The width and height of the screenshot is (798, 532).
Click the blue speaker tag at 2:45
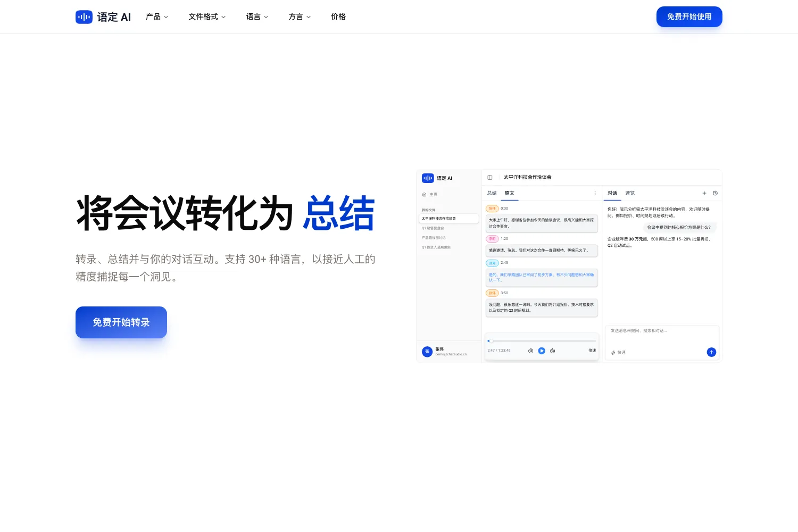[492, 263]
